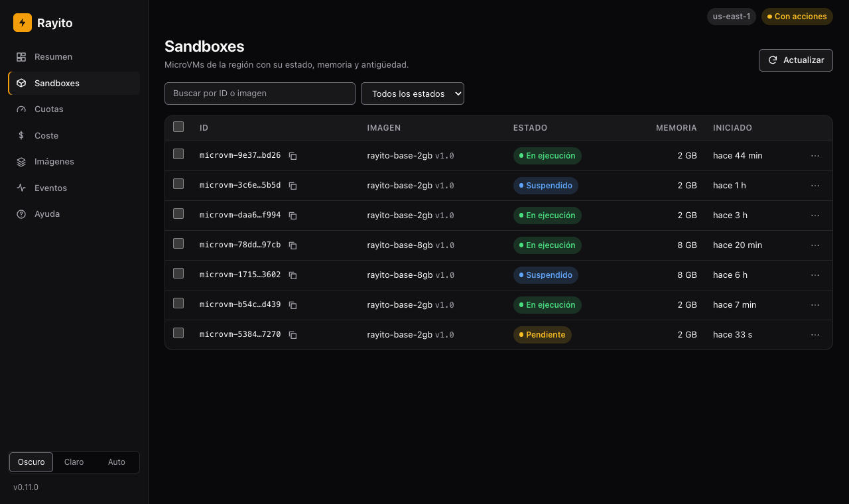The height and width of the screenshot is (504, 849).
Task: Click rayito-base-8gb image on microvm-78dd…97cb row
Action: 400,245
